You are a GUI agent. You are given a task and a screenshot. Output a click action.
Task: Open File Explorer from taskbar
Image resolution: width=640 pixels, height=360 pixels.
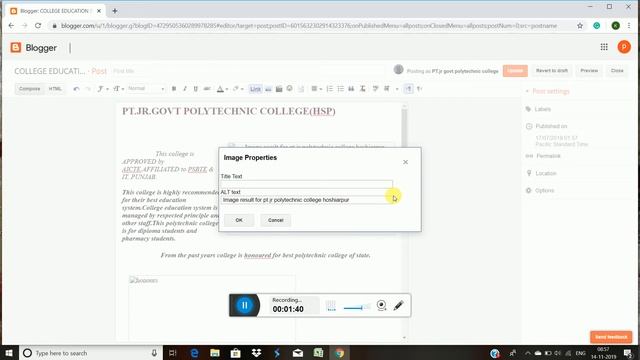pos(215,353)
